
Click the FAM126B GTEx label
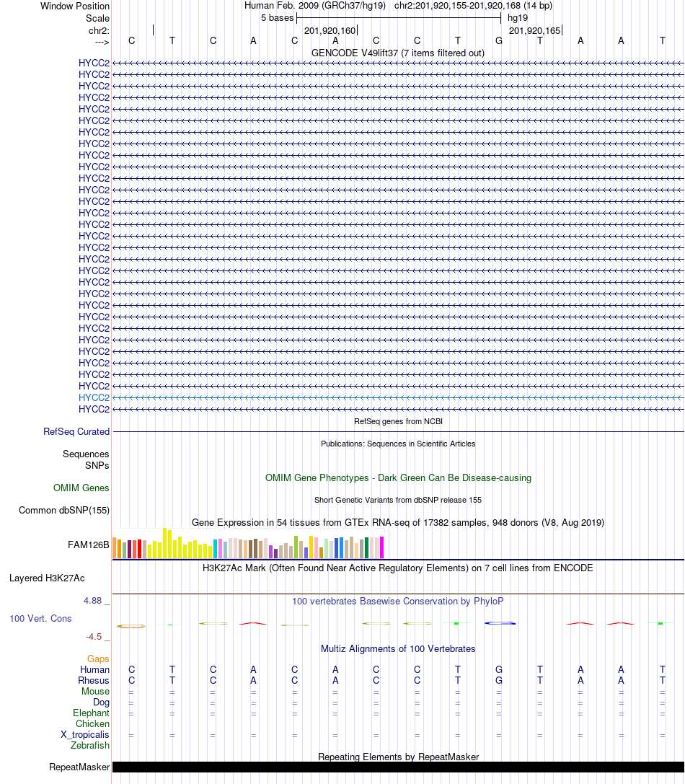89,545
